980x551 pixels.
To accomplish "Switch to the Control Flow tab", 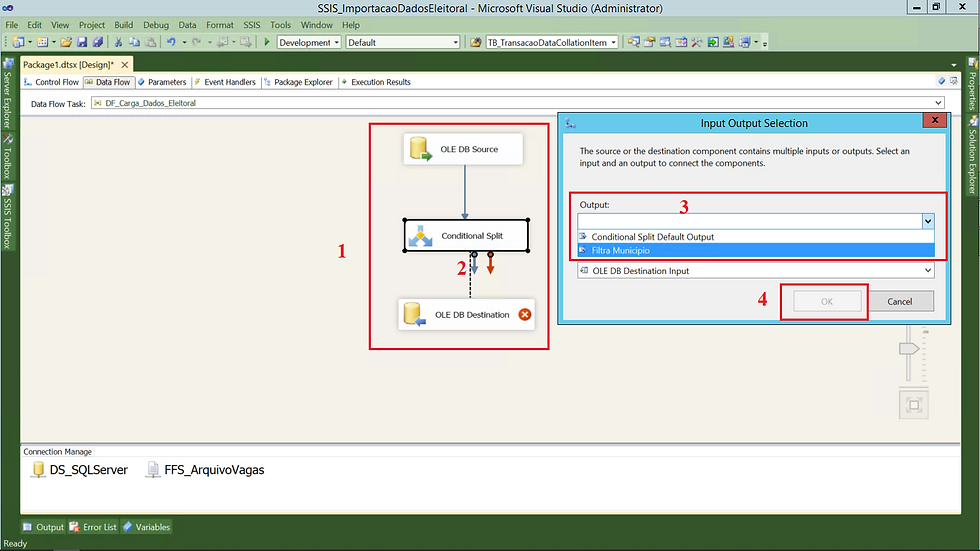I will (51, 82).
